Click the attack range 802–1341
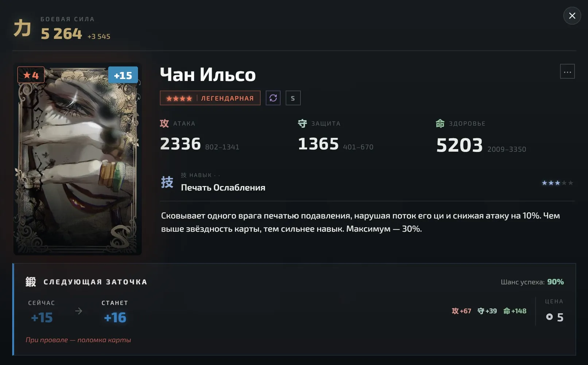The image size is (588, 365). 222,147
